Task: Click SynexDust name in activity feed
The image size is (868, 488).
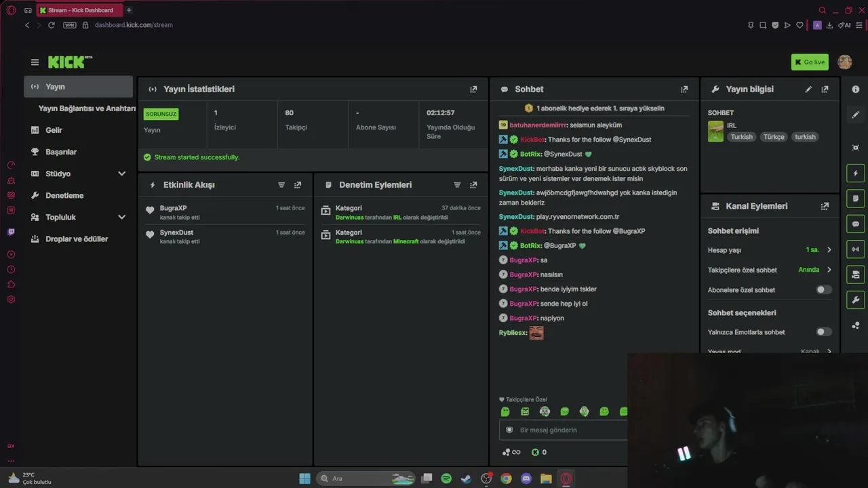Action: coord(176,232)
